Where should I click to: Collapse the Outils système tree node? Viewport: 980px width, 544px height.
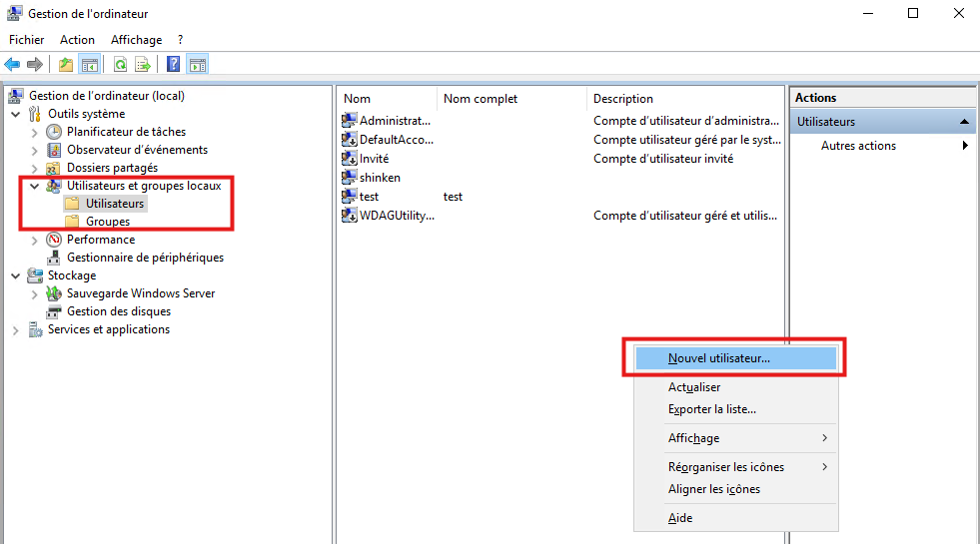[x=16, y=114]
